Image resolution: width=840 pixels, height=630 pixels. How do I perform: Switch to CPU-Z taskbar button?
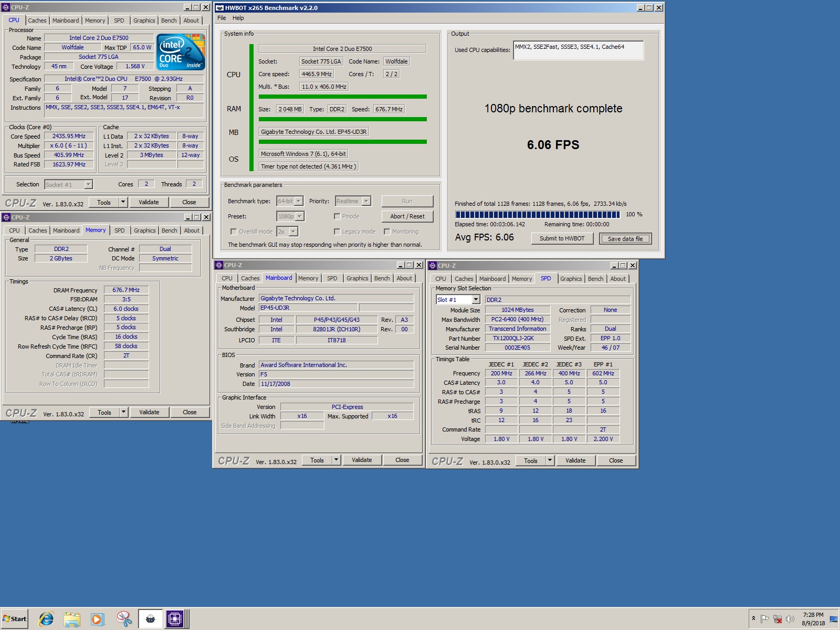tap(175, 619)
